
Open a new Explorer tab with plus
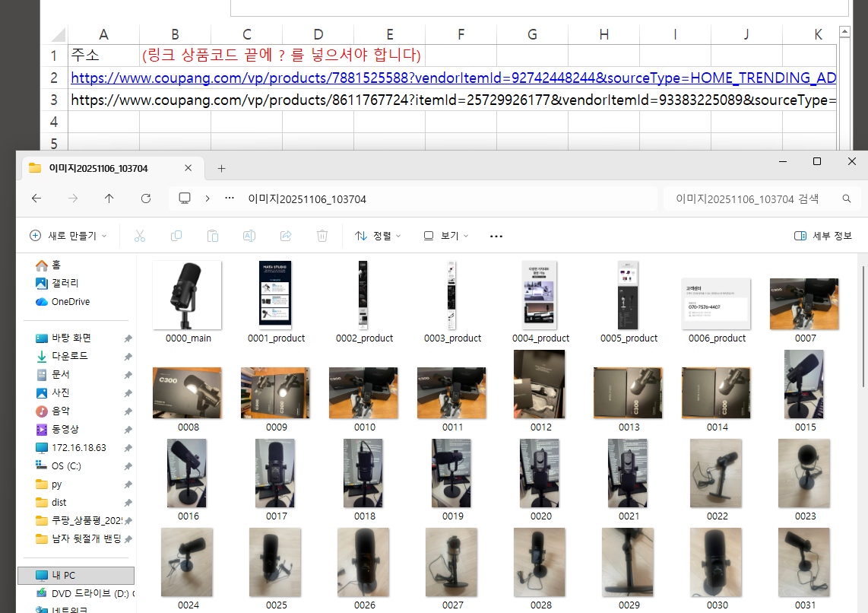pos(222,168)
